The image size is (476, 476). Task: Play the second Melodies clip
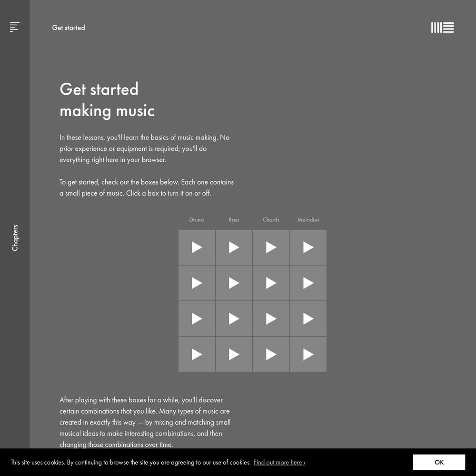308,283
